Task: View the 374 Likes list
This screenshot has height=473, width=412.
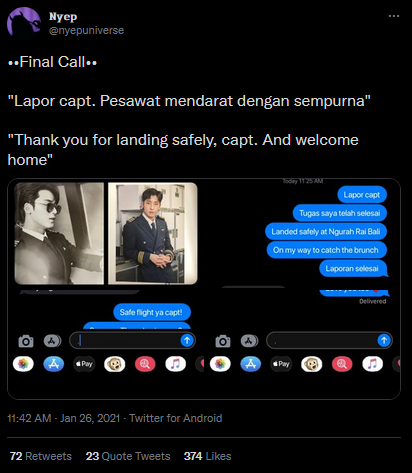Action: pos(207,456)
